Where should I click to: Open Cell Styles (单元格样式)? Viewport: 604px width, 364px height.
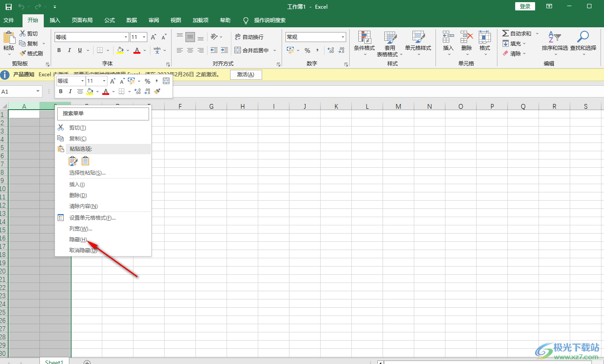click(x=418, y=43)
